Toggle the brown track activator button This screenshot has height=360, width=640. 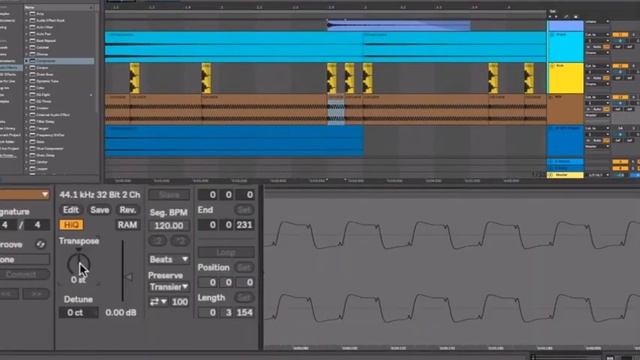(x=620, y=97)
